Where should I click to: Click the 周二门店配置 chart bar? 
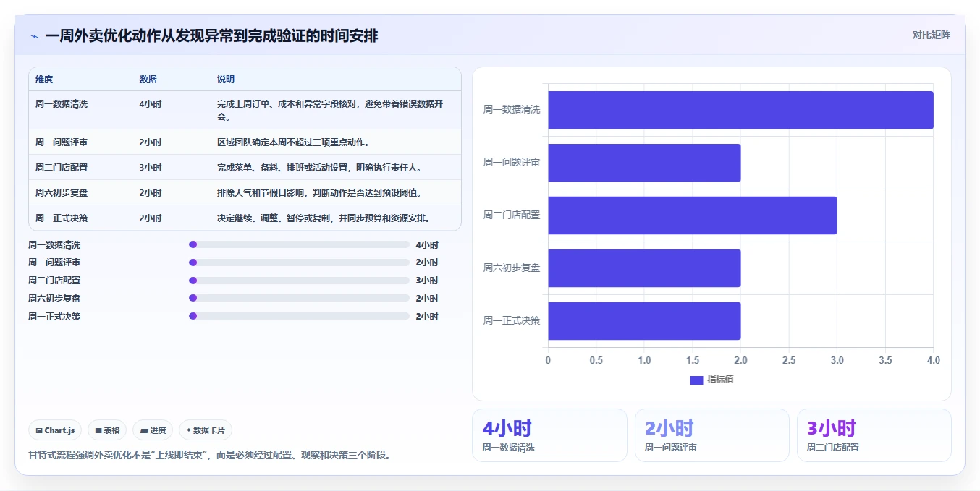coord(693,215)
